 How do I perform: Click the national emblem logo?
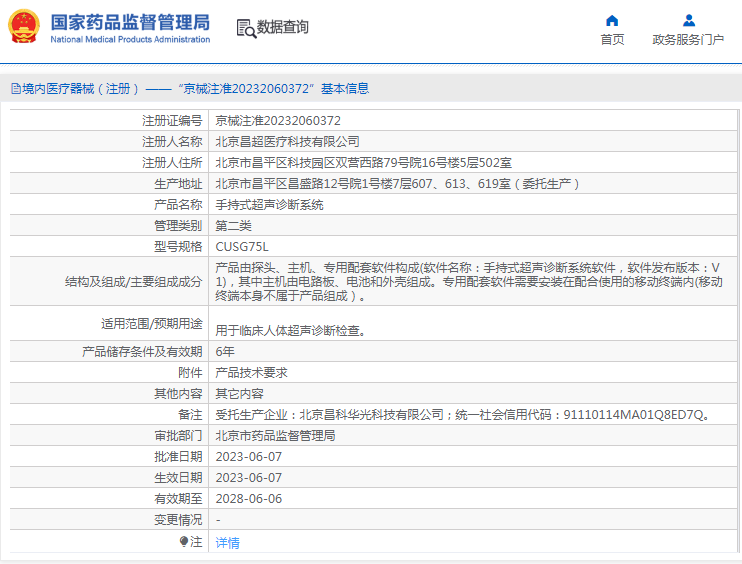(24, 26)
